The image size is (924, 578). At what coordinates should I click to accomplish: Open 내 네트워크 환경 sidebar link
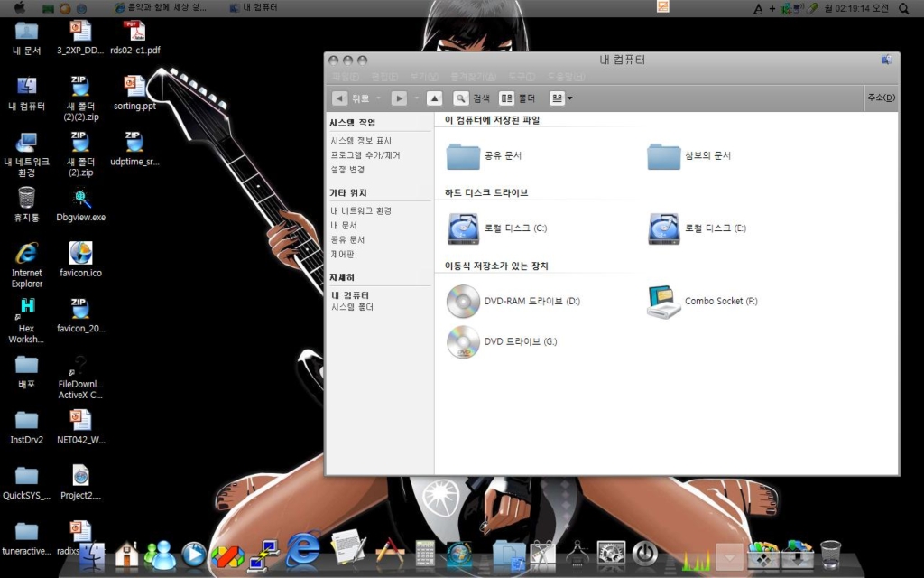[361, 210]
